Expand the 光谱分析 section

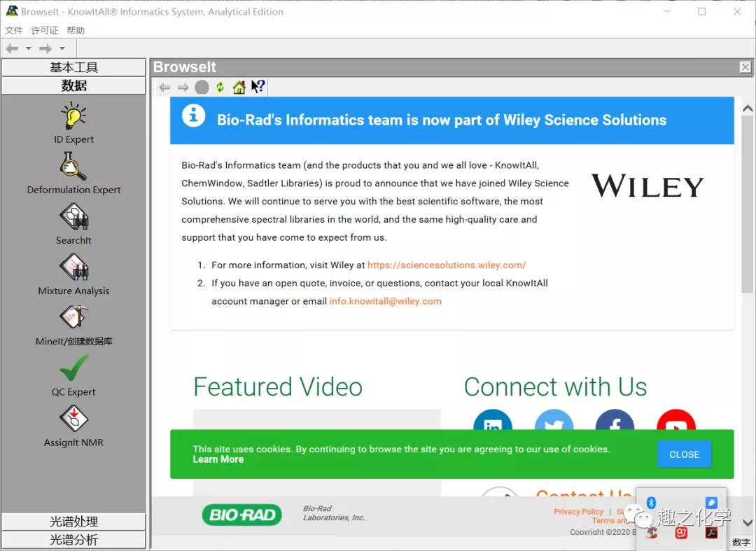point(73,540)
